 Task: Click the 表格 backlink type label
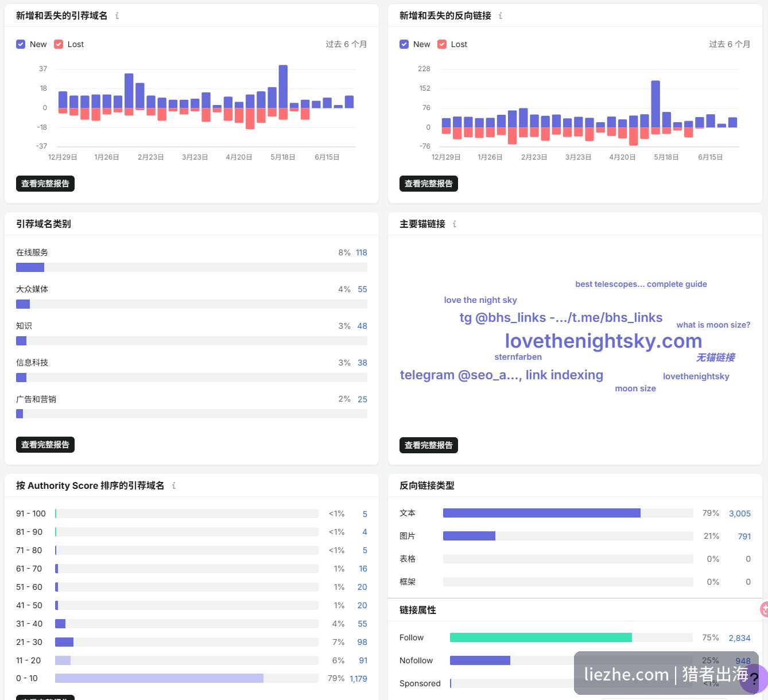[408, 559]
